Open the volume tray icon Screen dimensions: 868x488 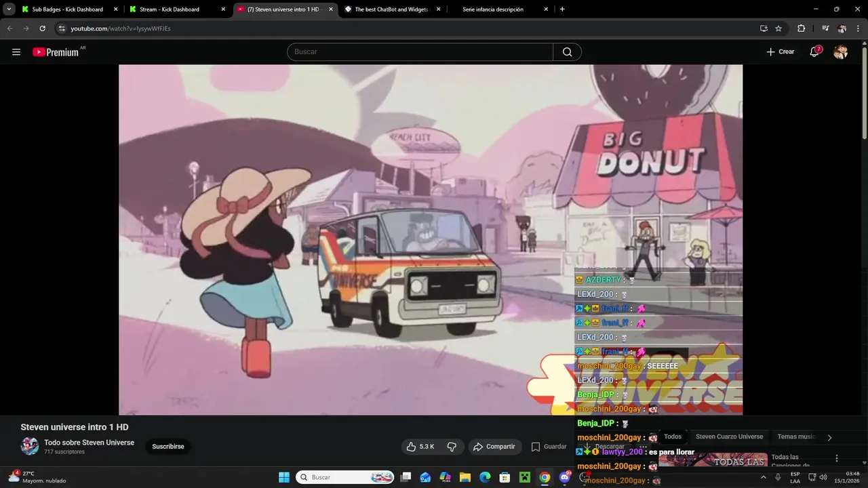tap(823, 477)
